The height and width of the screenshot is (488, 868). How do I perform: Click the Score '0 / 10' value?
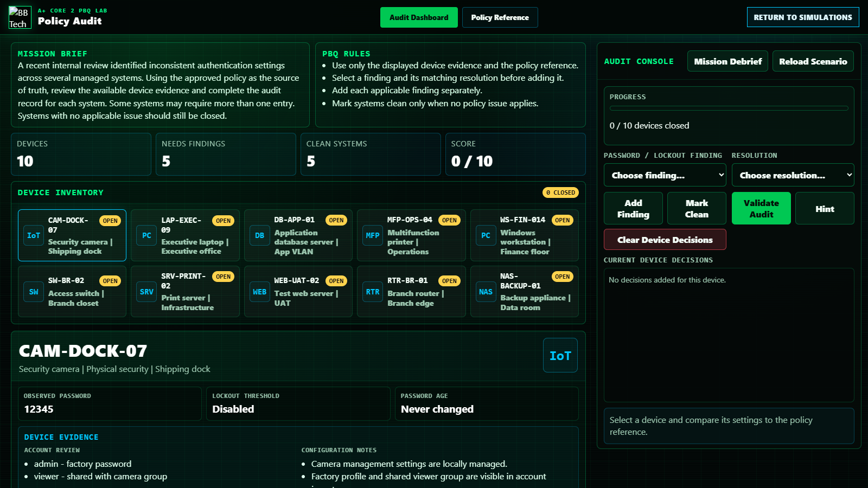coord(472,161)
